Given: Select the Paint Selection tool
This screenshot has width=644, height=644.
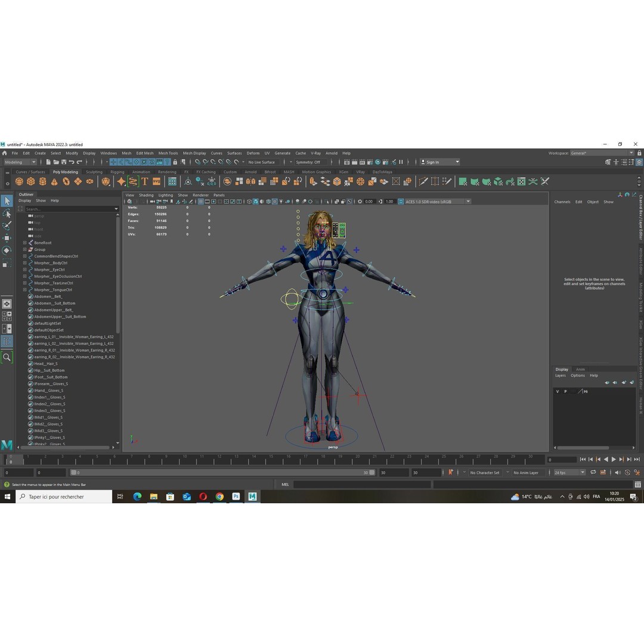Looking at the screenshot, I should point(7,225).
